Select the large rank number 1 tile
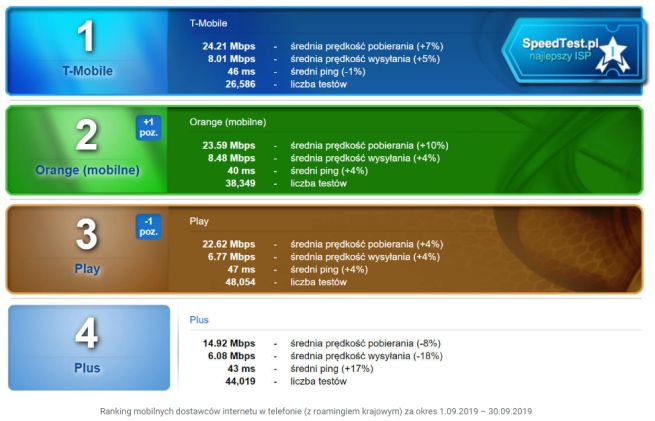 click(87, 51)
